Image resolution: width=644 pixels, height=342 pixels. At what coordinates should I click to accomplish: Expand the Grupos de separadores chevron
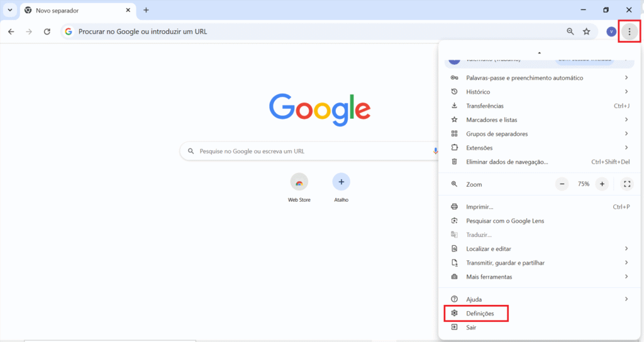(626, 133)
